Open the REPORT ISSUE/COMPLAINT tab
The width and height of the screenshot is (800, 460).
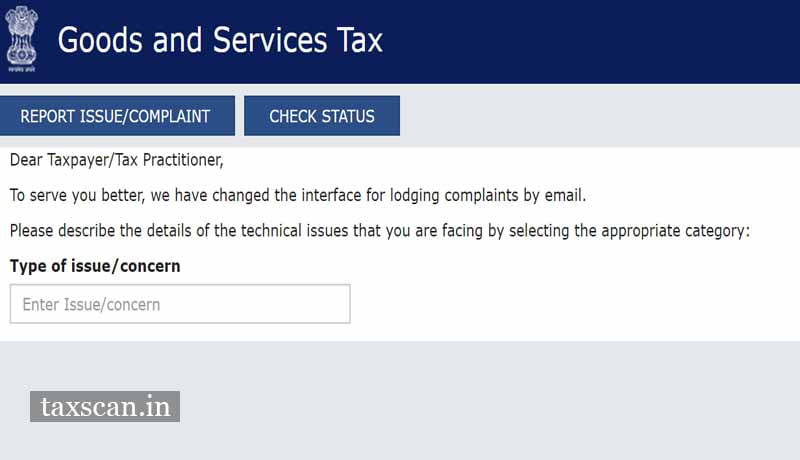click(x=116, y=116)
